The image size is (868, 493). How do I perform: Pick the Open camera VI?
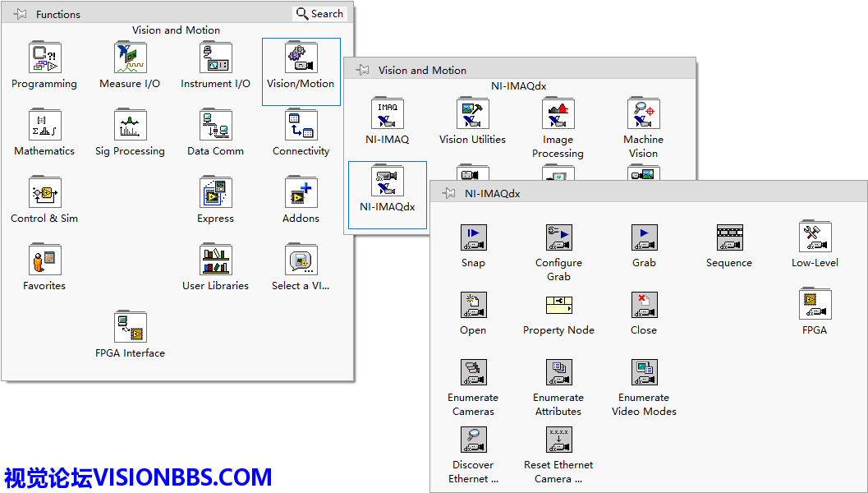pos(473,305)
